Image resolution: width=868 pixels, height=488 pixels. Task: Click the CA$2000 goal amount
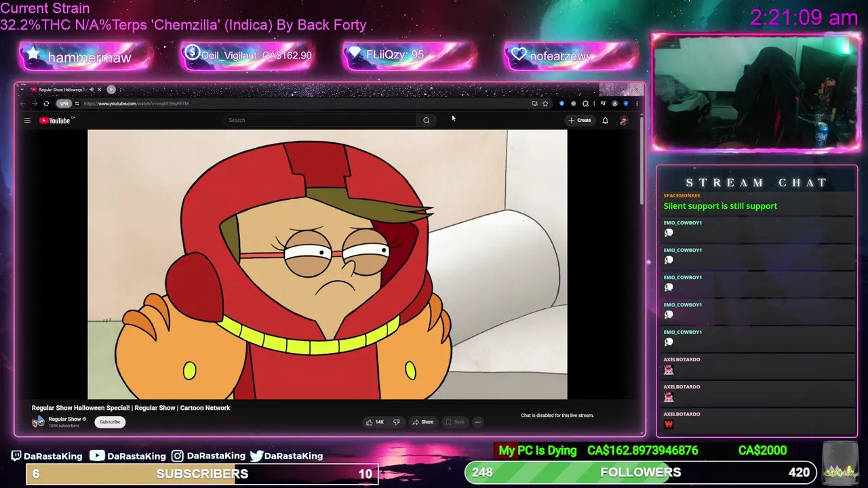(x=762, y=451)
